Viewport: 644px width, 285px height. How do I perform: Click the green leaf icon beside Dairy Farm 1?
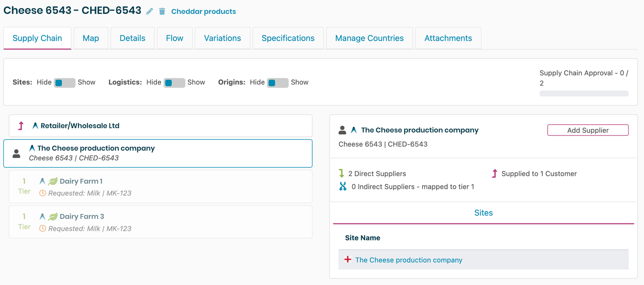53,181
